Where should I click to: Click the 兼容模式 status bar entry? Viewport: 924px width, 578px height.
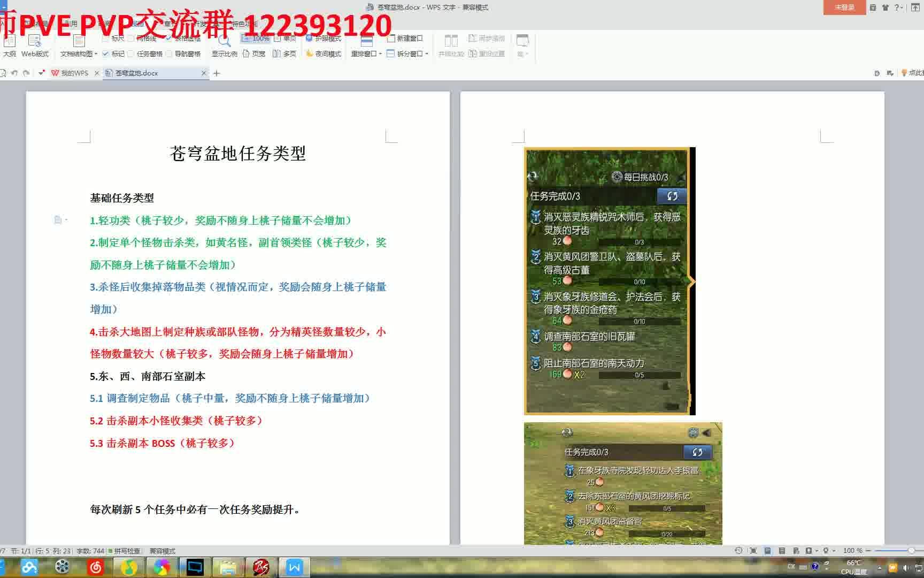(x=163, y=551)
